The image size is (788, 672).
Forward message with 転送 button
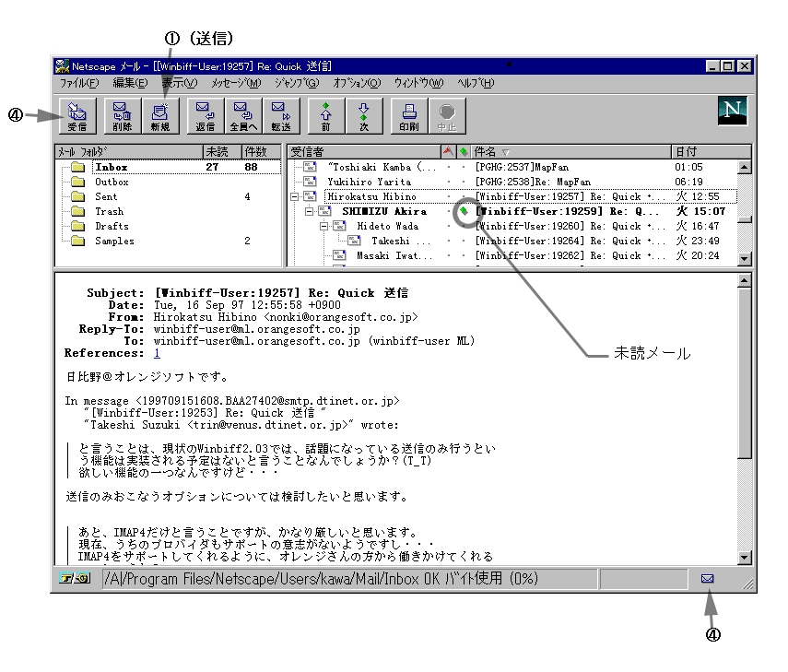click(x=281, y=116)
